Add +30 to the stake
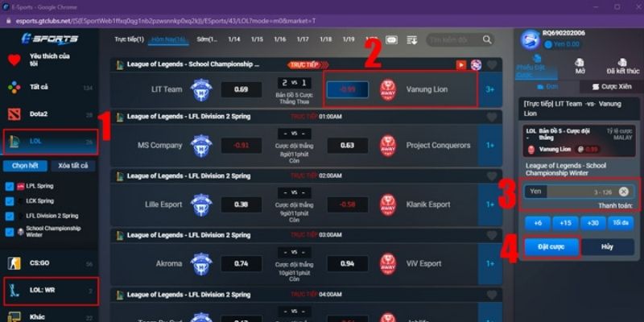The image size is (644, 322). pyautogui.click(x=593, y=224)
